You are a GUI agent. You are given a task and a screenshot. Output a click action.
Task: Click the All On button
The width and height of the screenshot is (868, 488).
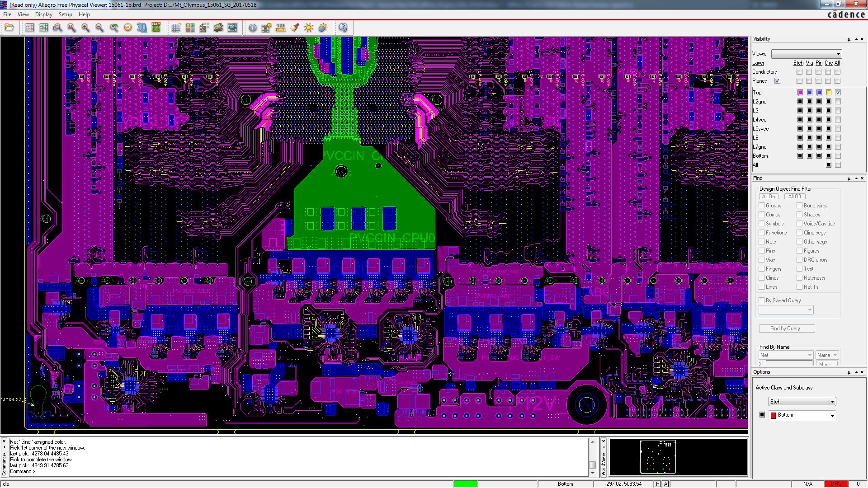(x=769, y=197)
